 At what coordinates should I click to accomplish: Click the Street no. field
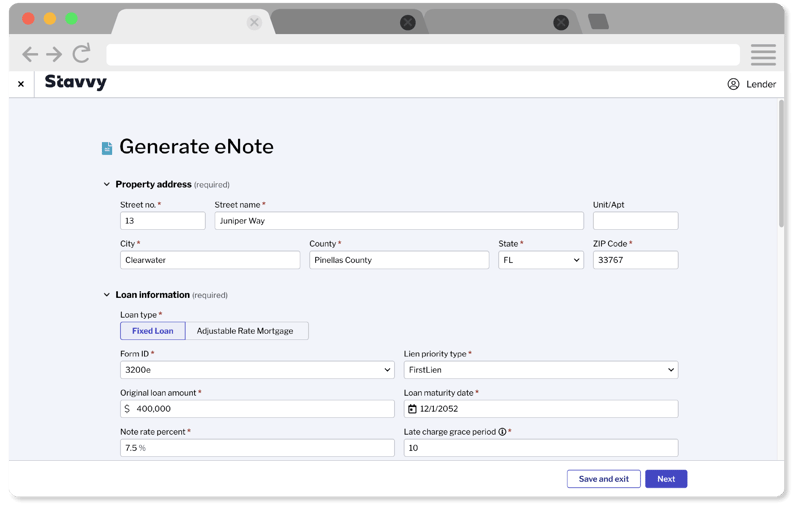pos(163,221)
